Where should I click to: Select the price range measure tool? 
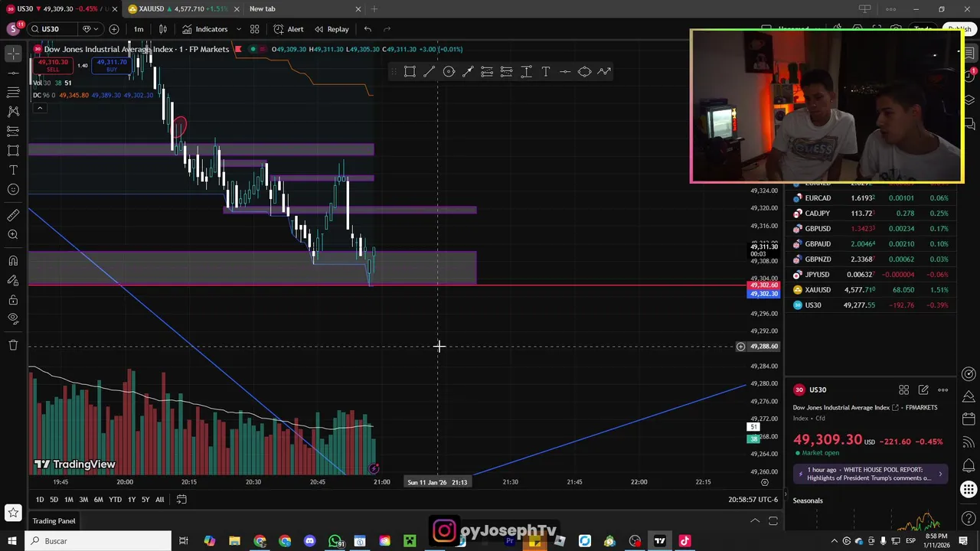coord(526,71)
